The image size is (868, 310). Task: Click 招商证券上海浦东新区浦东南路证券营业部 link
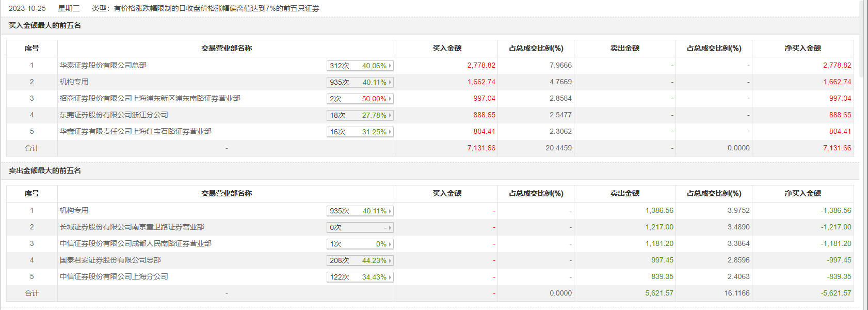pyautogui.click(x=150, y=98)
